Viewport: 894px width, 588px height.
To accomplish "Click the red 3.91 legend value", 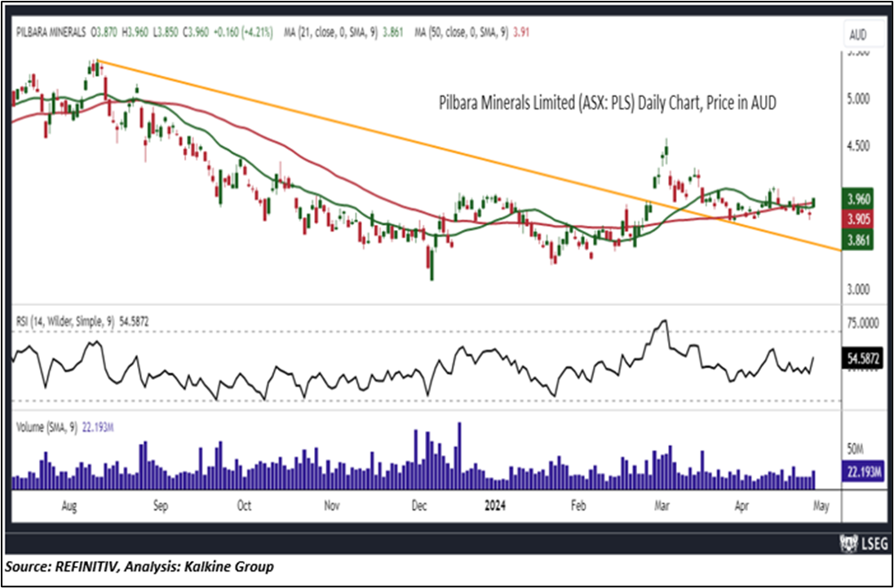I will pyautogui.click(x=520, y=33).
